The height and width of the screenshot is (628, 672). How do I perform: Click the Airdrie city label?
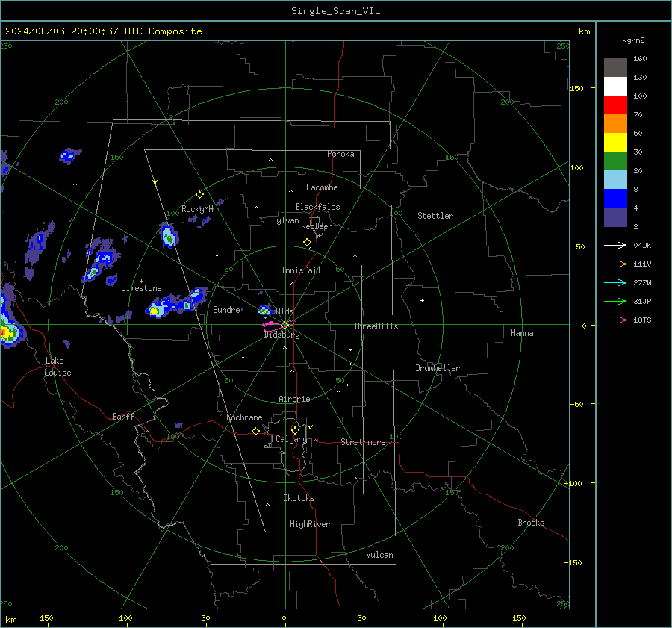point(294,399)
